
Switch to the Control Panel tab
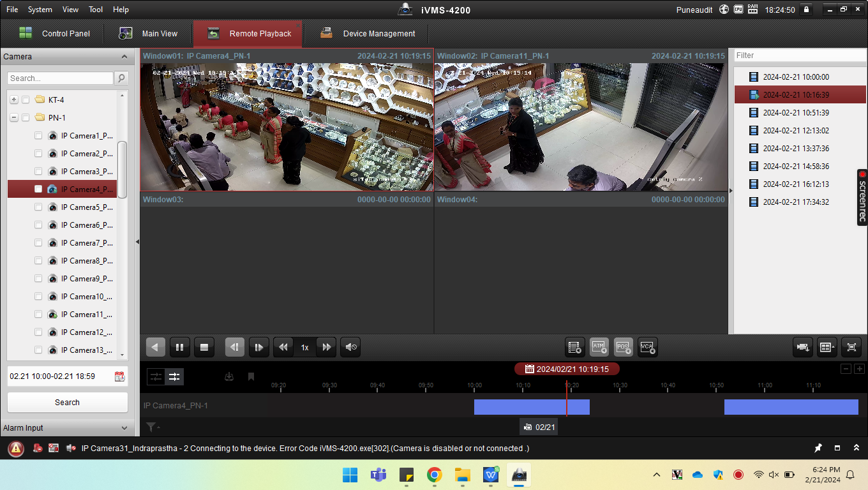[54, 33]
